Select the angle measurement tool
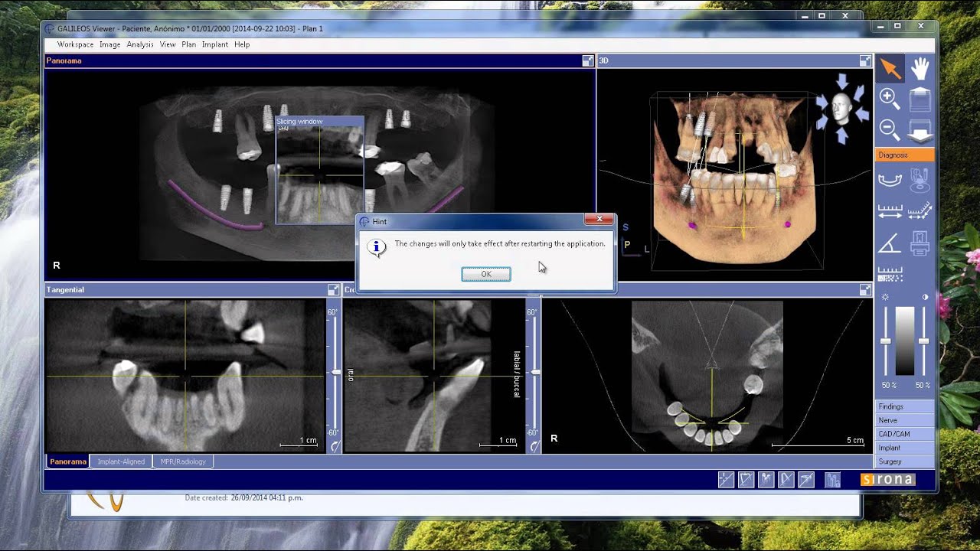 coord(890,244)
